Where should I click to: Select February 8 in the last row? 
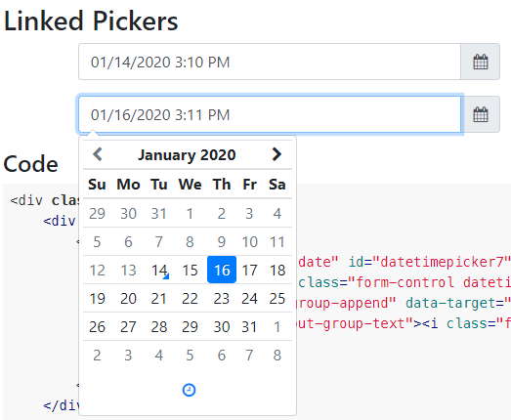coord(277,355)
